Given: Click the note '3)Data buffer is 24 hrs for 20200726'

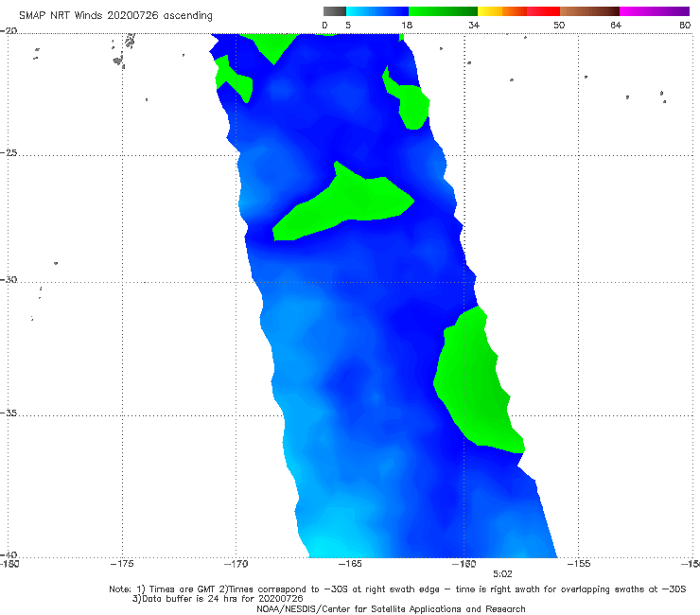Looking at the screenshot, I should [218, 599].
